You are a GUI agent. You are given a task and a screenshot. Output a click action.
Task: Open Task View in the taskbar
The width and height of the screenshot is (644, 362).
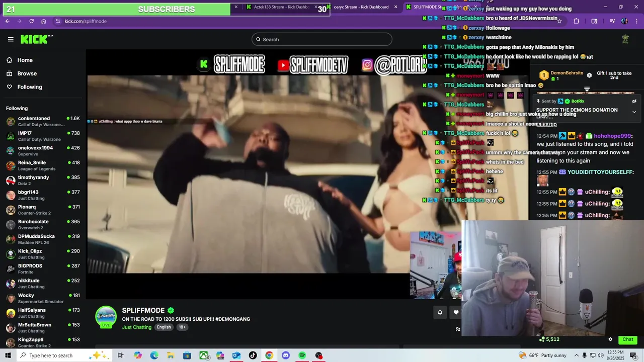[121, 355]
